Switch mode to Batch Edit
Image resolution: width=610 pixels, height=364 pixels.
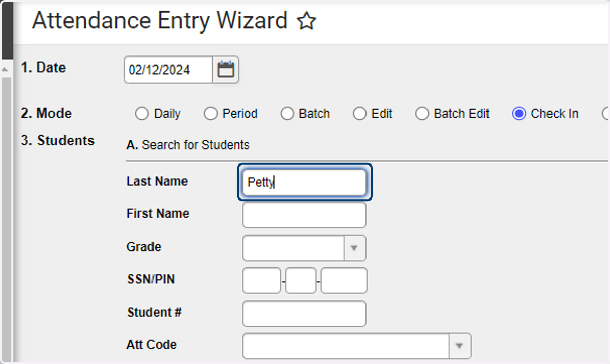[422, 114]
